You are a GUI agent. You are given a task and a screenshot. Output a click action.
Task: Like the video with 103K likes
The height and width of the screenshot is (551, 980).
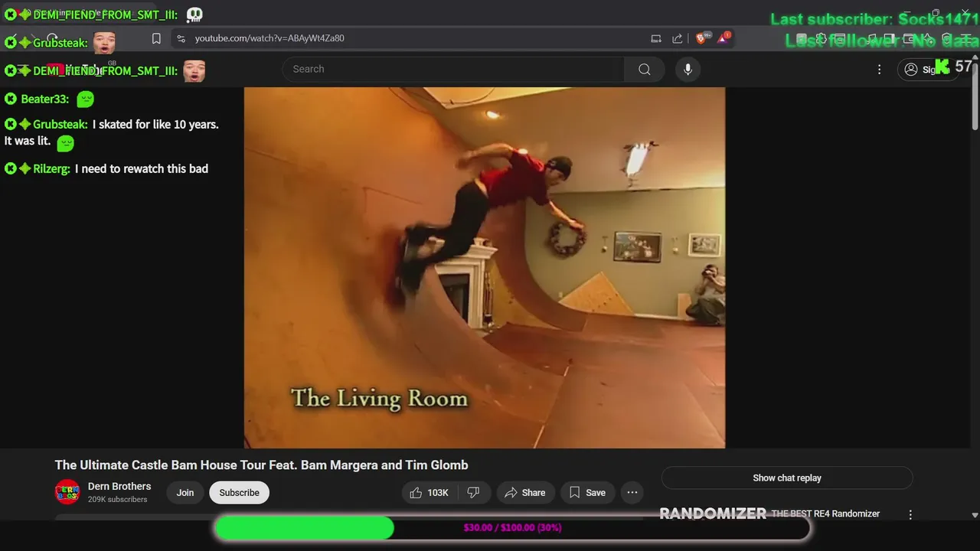429,493
